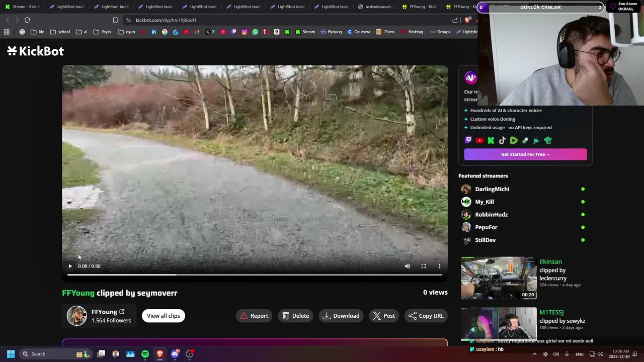Click the LinkedIn bookmark icon
The width and height of the screenshot is (644, 362).
154,32
